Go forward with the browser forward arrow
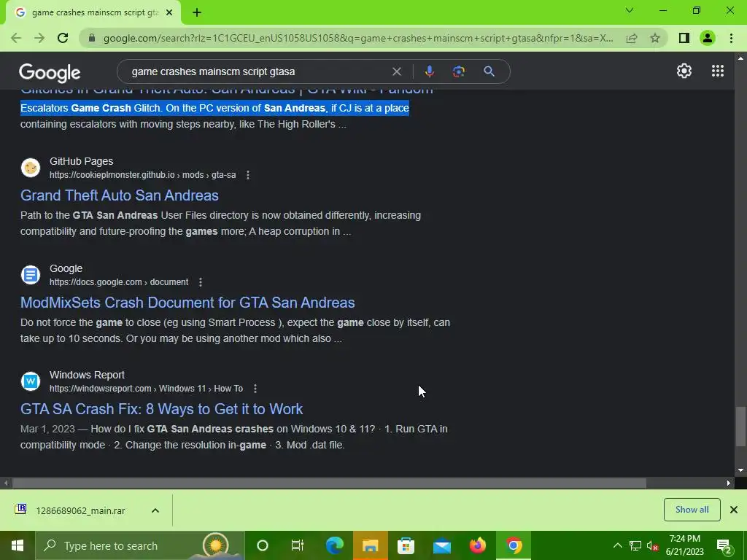The width and height of the screenshot is (747, 560). [39, 38]
